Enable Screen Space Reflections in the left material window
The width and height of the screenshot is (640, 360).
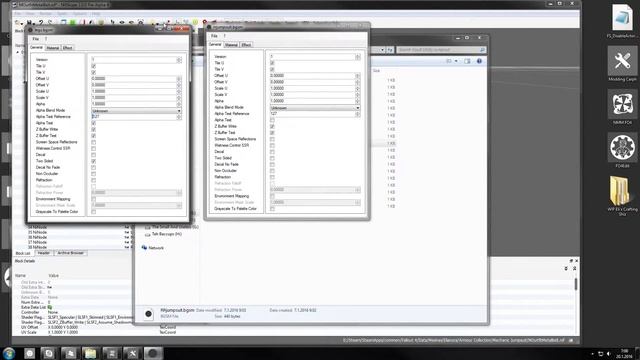tap(93, 142)
